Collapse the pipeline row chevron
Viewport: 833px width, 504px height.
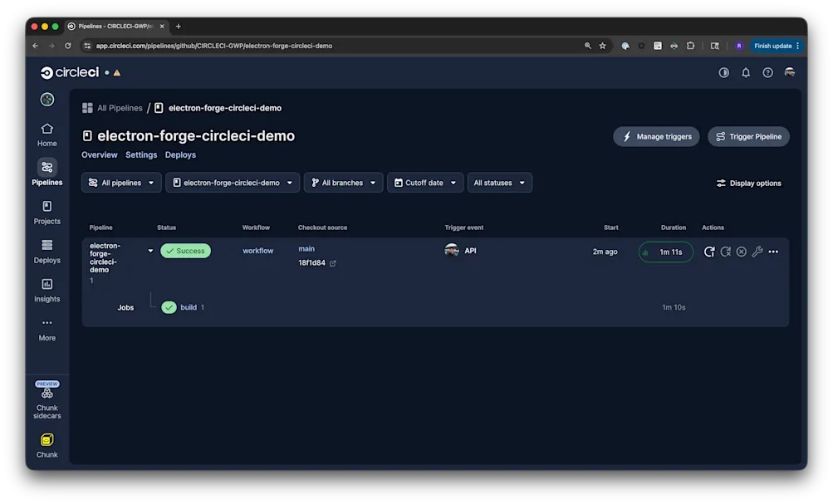click(x=150, y=251)
